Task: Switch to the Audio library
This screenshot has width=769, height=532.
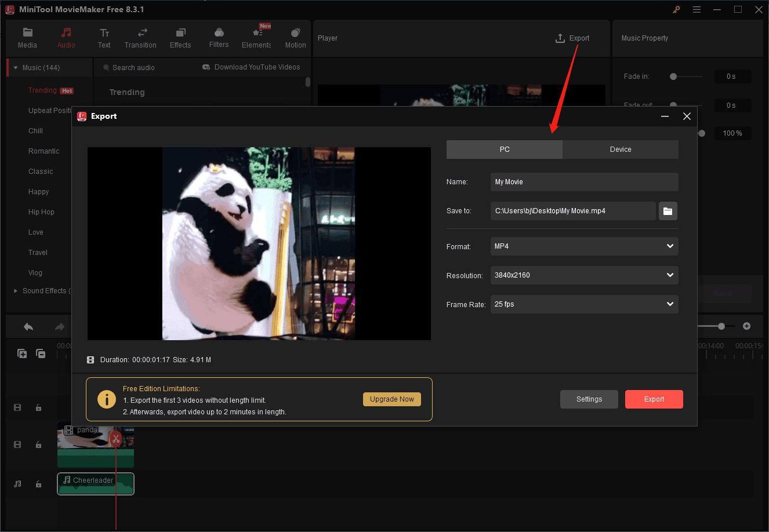Action: 66,37
